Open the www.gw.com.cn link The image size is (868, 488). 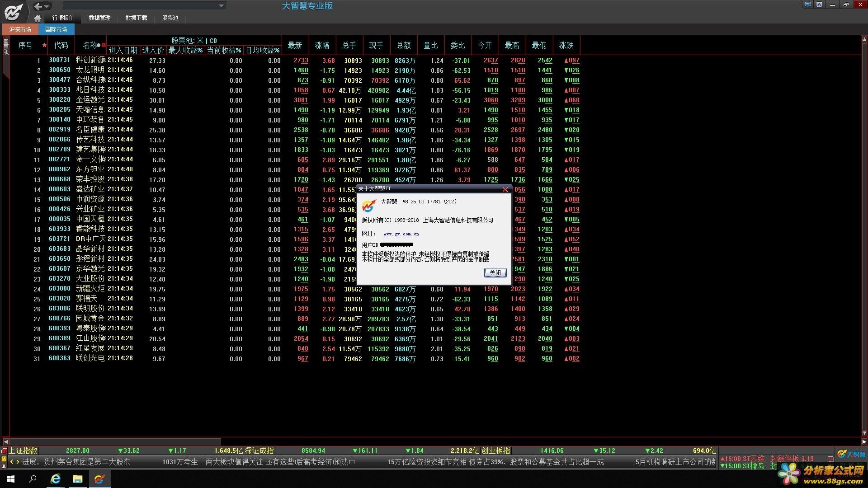coord(401,234)
